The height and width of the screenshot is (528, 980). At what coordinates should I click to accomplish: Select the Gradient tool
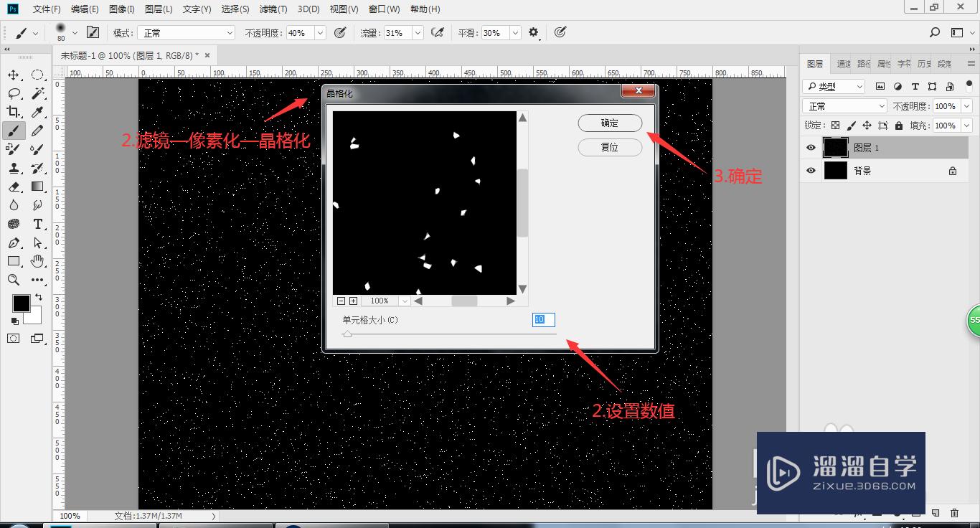(x=37, y=187)
